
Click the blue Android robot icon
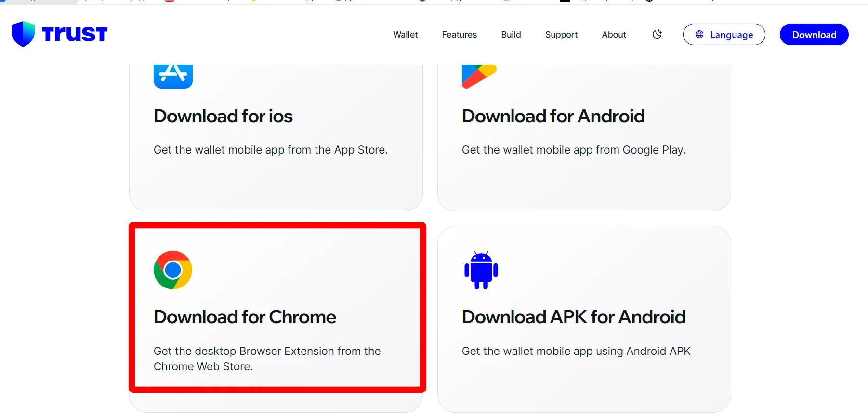pyautogui.click(x=481, y=270)
